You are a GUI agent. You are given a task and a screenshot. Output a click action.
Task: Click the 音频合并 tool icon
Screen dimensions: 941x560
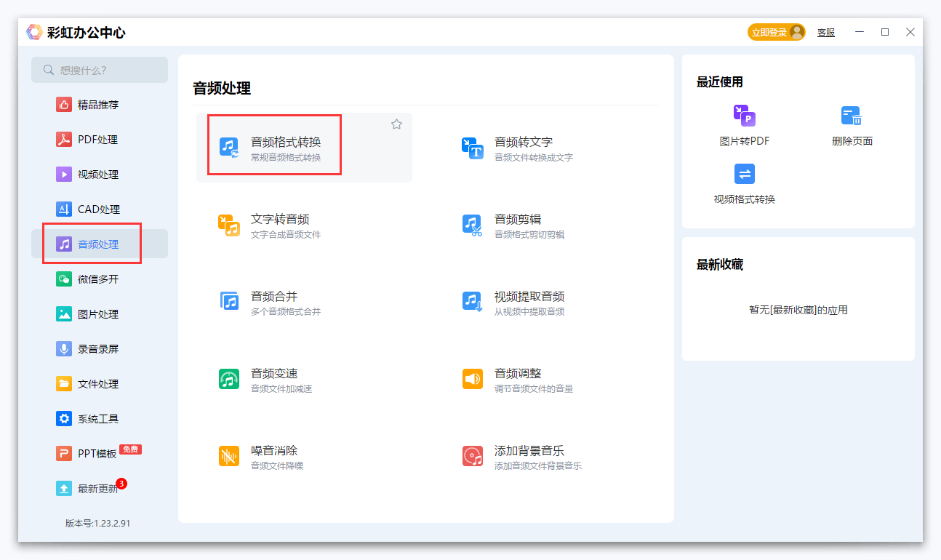pos(229,301)
